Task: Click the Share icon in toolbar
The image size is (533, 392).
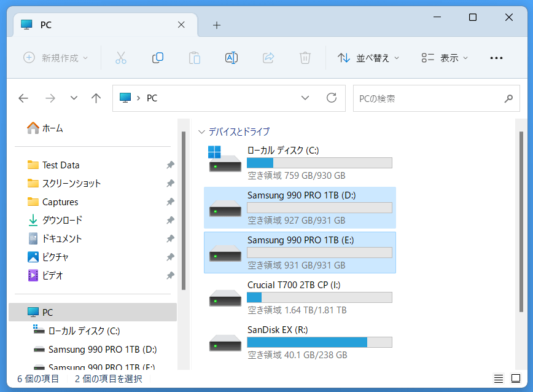Action: coord(268,58)
